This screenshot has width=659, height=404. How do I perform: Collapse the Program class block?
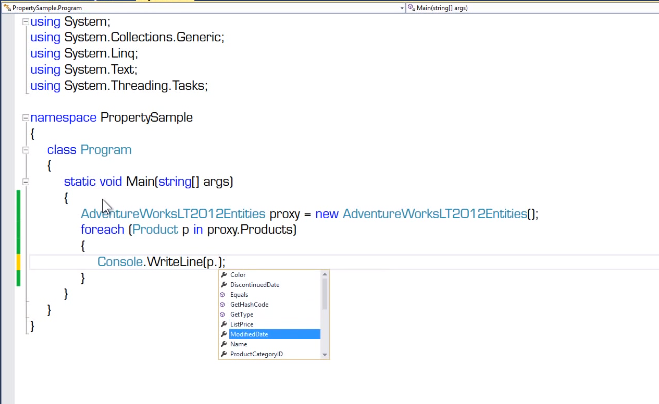[x=25, y=150]
